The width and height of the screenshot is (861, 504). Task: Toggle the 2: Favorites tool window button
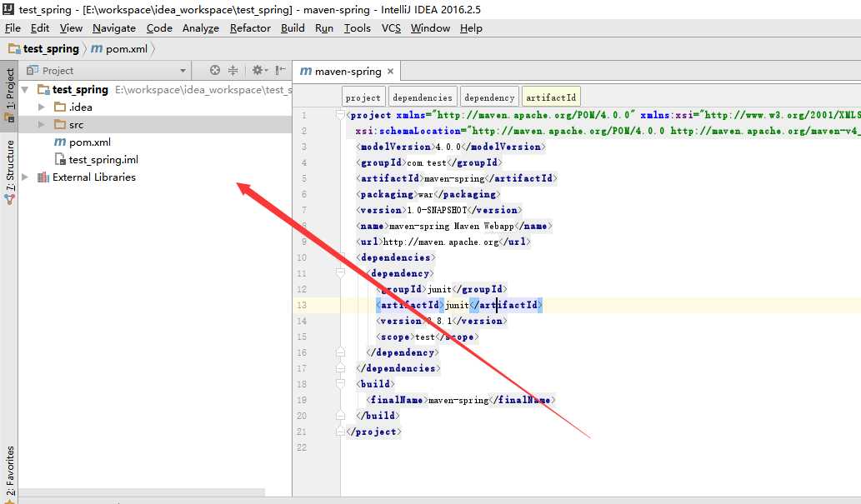(x=9, y=474)
